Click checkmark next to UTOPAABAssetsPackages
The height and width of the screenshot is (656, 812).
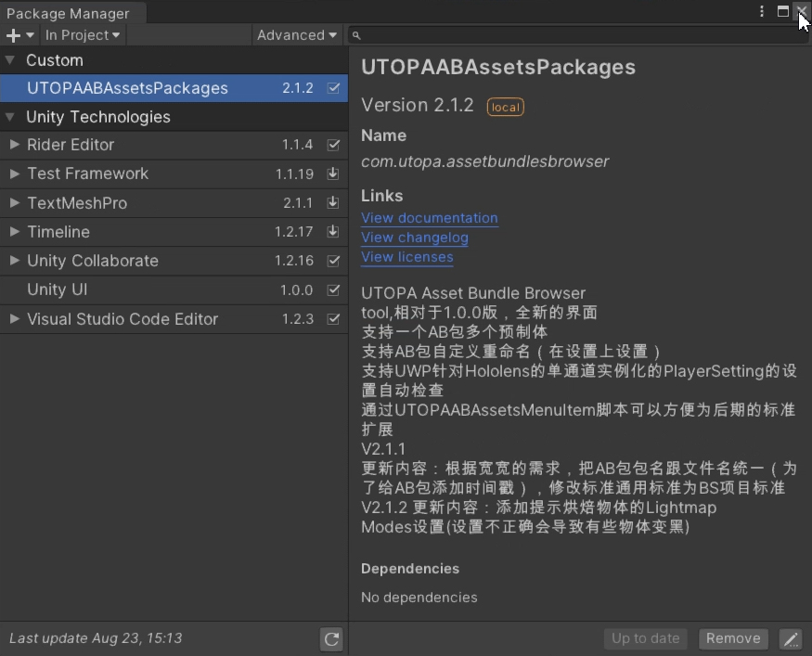334,89
